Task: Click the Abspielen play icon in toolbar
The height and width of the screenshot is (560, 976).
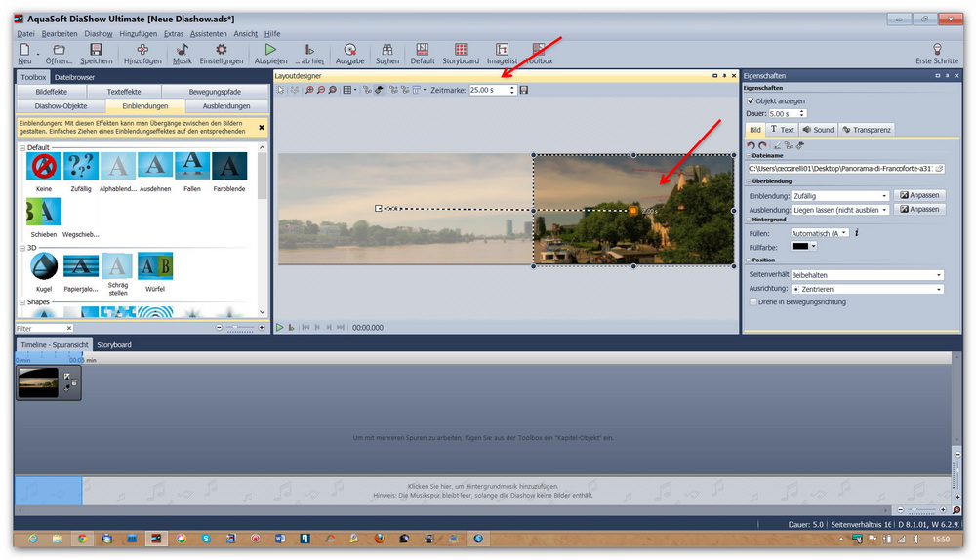Action: (x=270, y=50)
